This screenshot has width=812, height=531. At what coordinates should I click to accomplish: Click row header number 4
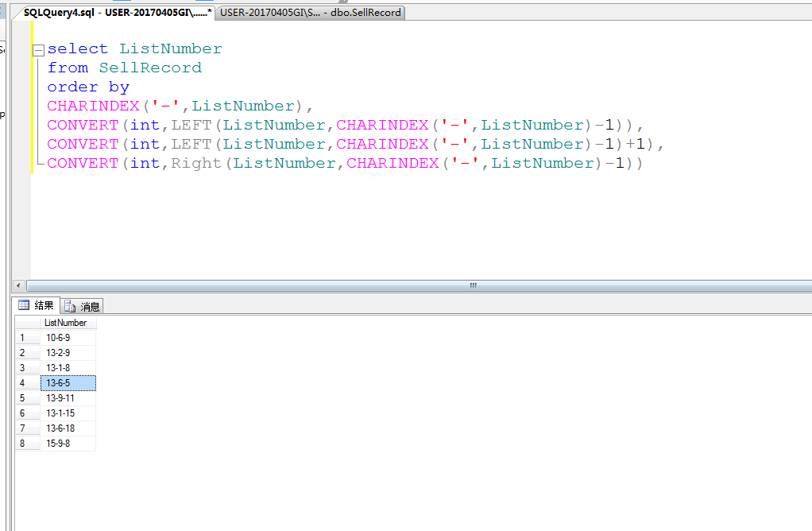point(28,383)
